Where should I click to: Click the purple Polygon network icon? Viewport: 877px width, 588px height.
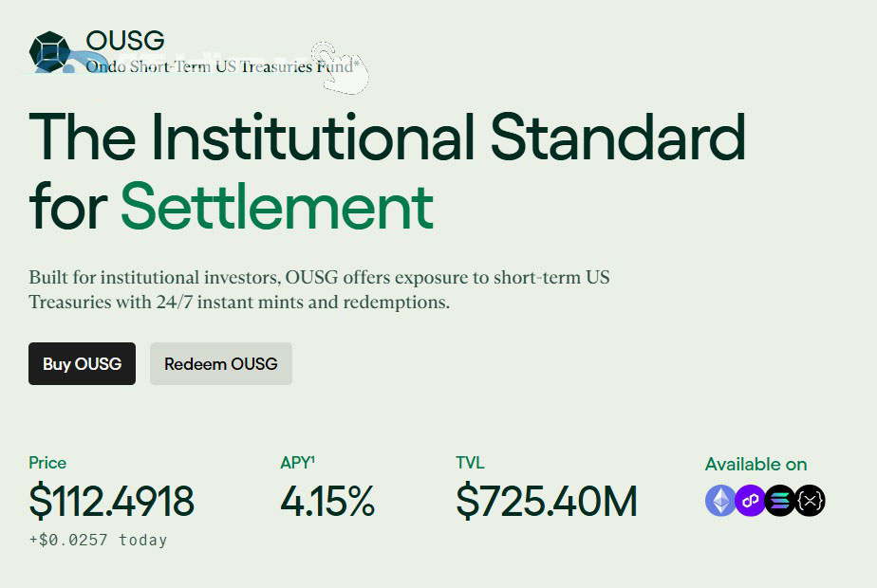(750, 500)
